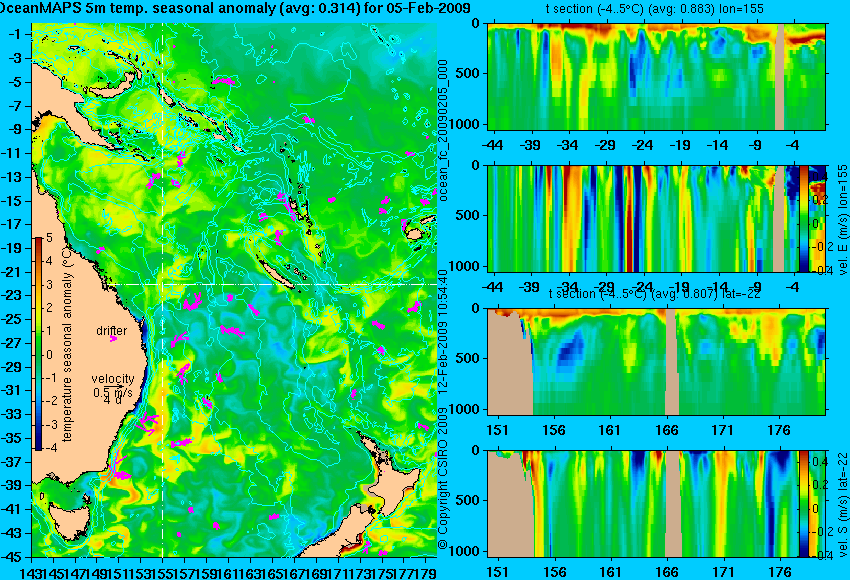Click the '166' tick under the lat=-22 temperature section
This screenshot has width=850, height=580.
tap(667, 430)
